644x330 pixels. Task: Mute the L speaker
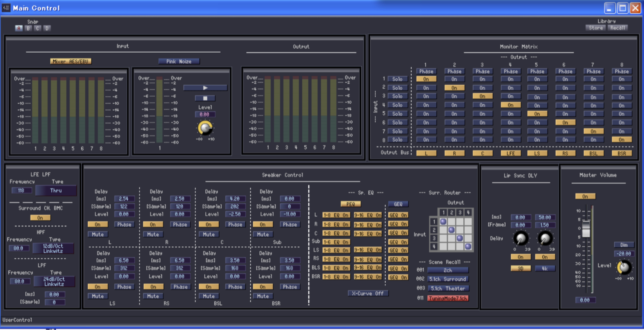point(98,234)
